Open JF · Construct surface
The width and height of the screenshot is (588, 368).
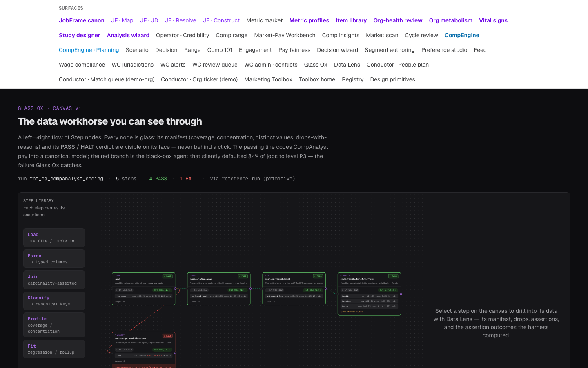pos(221,20)
